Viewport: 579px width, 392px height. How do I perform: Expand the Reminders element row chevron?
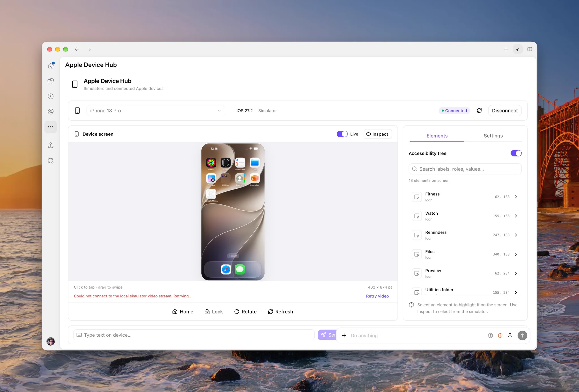[516, 235]
